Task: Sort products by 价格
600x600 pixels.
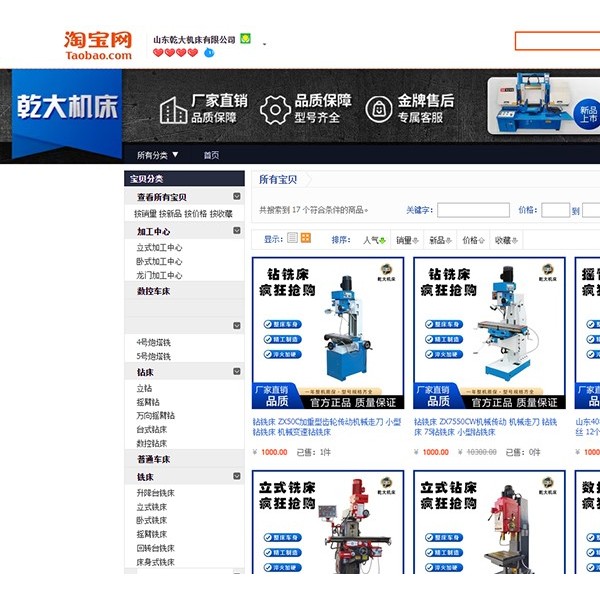Action: click(x=473, y=240)
